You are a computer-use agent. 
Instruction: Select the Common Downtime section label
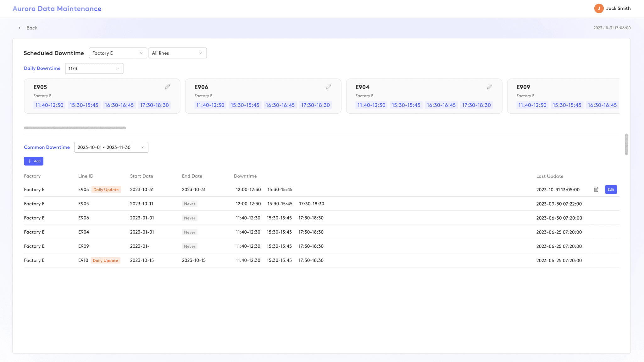click(x=47, y=147)
